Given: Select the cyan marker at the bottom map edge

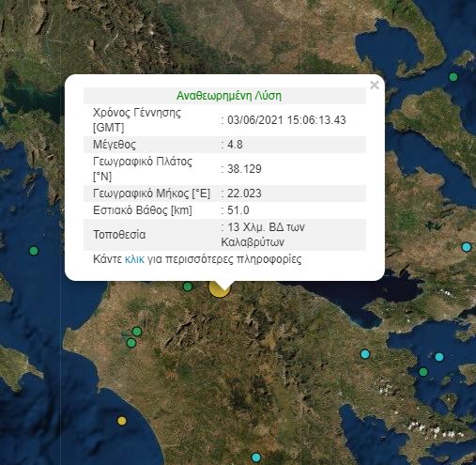Looking at the screenshot, I should pos(256,457).
